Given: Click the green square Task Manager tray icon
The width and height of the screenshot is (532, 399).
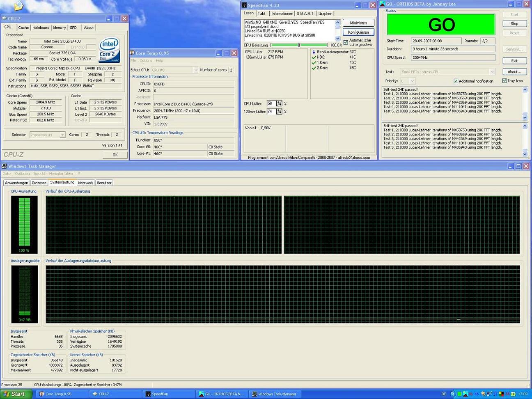Looking at the screenshot, I should (x=460, y=394).
